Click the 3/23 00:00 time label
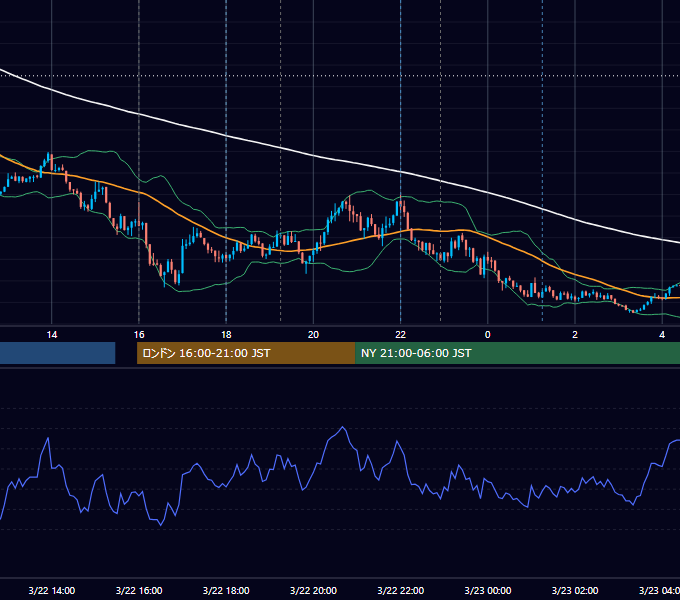This screenshot has height=600, width=680. (x=487, y=590)
